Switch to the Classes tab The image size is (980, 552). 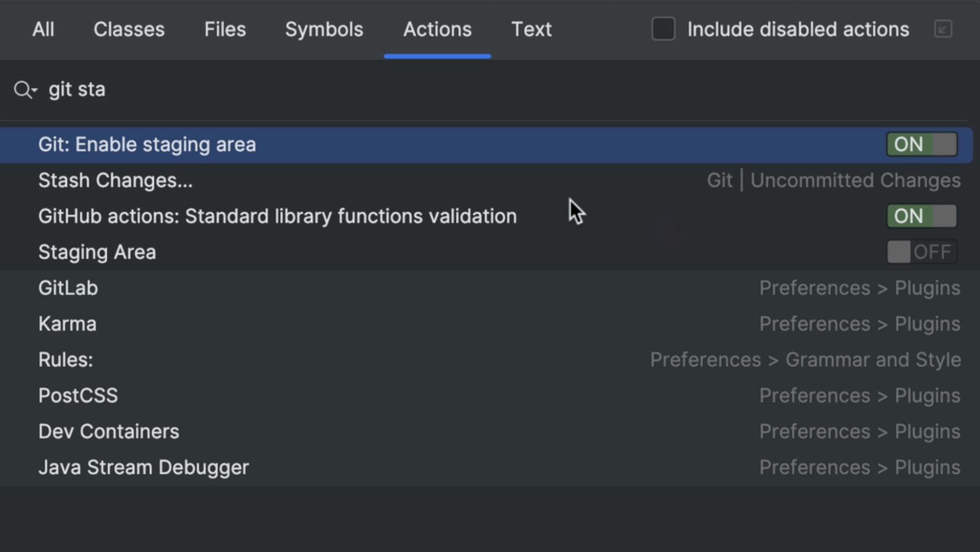(x=129, y=30)
